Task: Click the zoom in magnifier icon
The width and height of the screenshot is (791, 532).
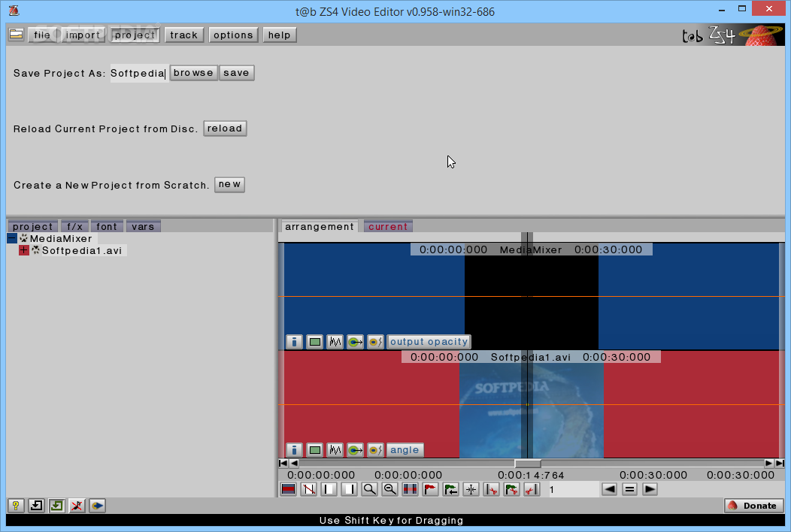Action: pyautogui.click(x=370, y=489)
